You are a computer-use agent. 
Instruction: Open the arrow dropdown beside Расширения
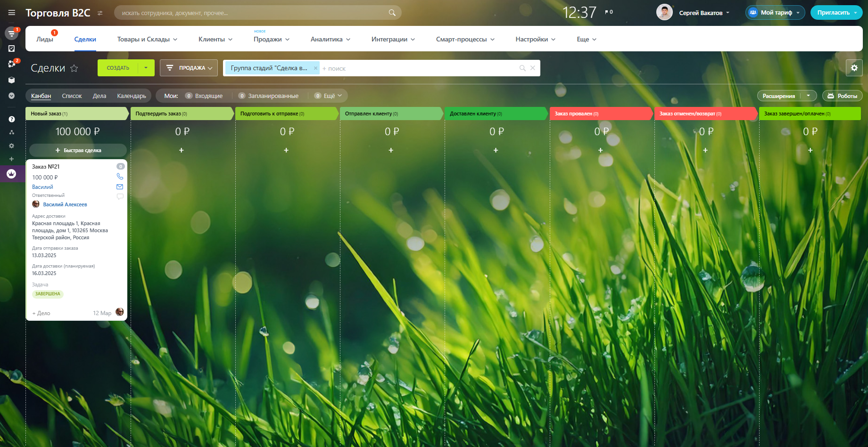(809, 96)
